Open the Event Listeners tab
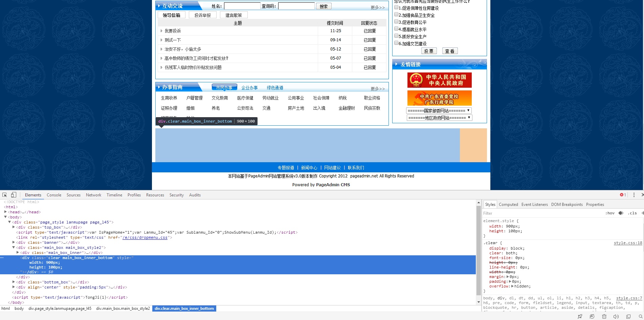Viewport: 644px width, 320px height. click(534, 205)
